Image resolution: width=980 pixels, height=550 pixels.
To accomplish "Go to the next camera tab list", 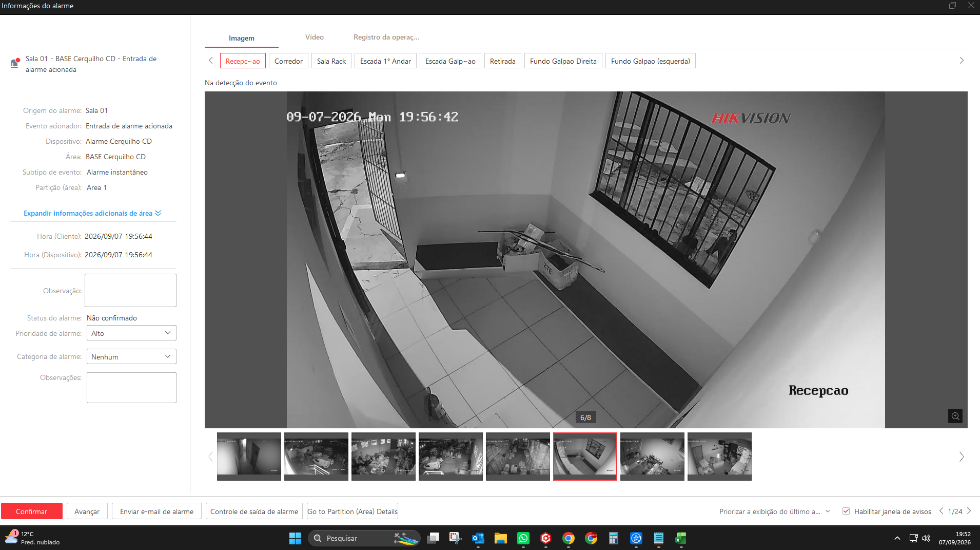I will (962, 61).
